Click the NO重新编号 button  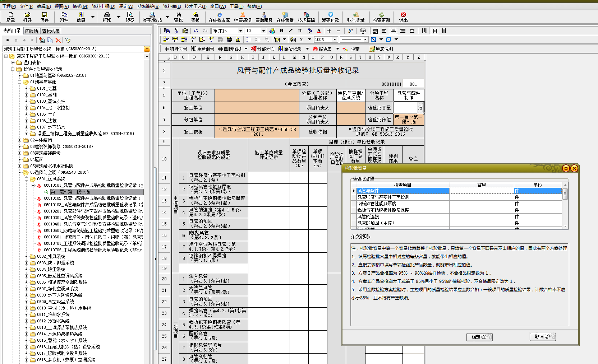pos(202,49)
